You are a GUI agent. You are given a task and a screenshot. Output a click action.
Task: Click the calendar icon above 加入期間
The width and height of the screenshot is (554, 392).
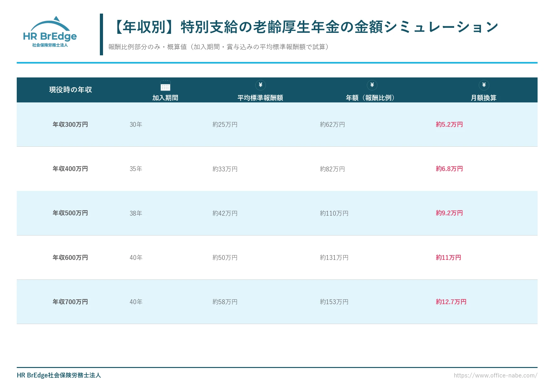click(x=165, y=85)
